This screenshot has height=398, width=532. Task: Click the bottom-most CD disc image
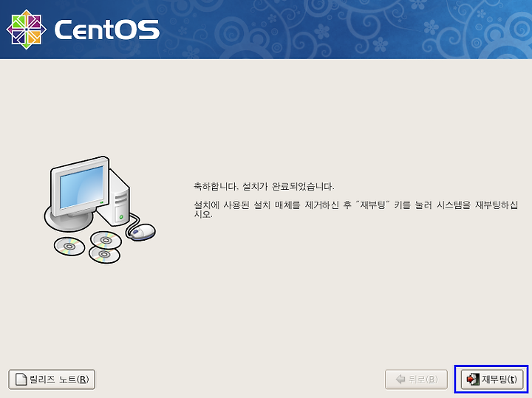tap(104, 255)
